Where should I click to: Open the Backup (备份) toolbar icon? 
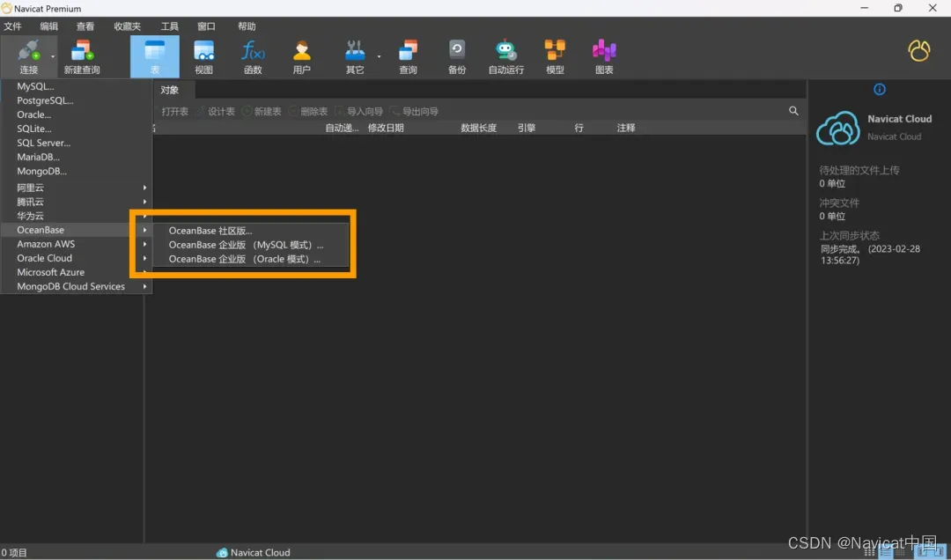(457, 50)
